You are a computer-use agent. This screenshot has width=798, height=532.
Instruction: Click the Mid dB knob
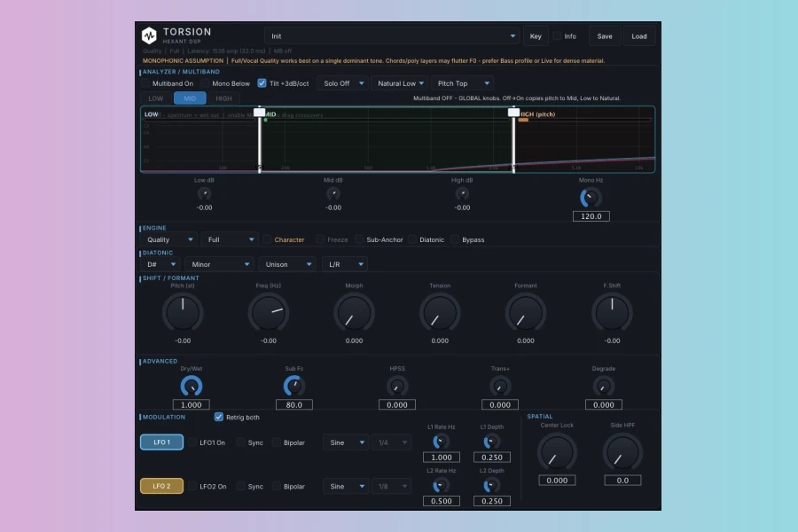[333, 193]
